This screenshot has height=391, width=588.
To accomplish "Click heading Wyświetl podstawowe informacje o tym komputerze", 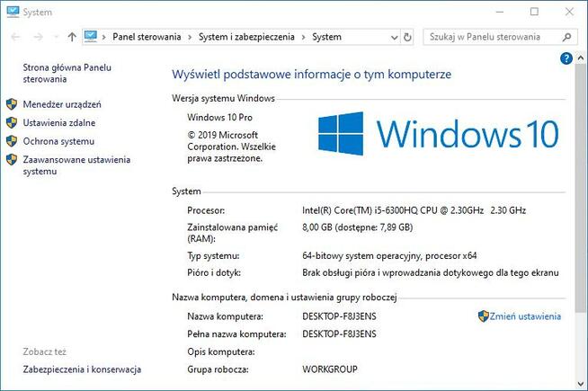I will [x=311, y=75].
